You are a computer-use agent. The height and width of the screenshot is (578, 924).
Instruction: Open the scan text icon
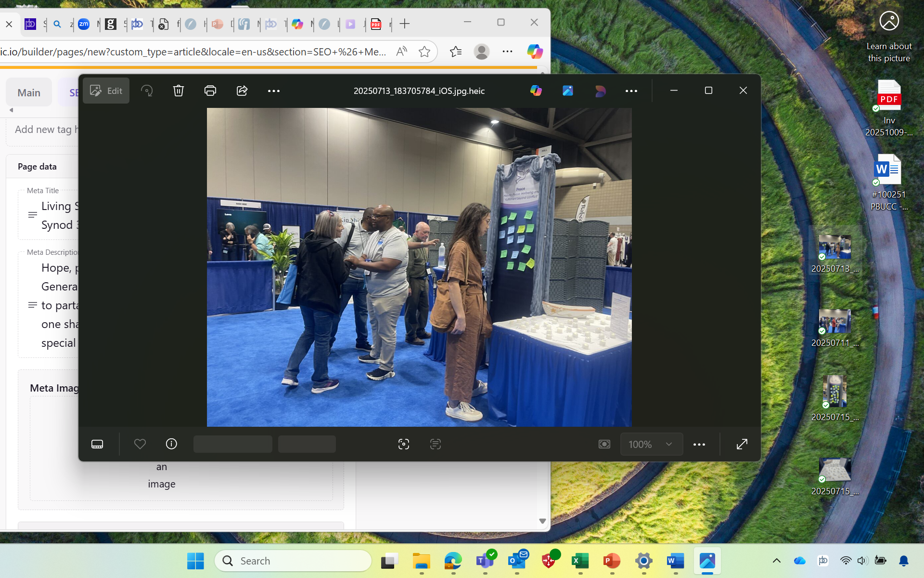[x=436, y=444]
